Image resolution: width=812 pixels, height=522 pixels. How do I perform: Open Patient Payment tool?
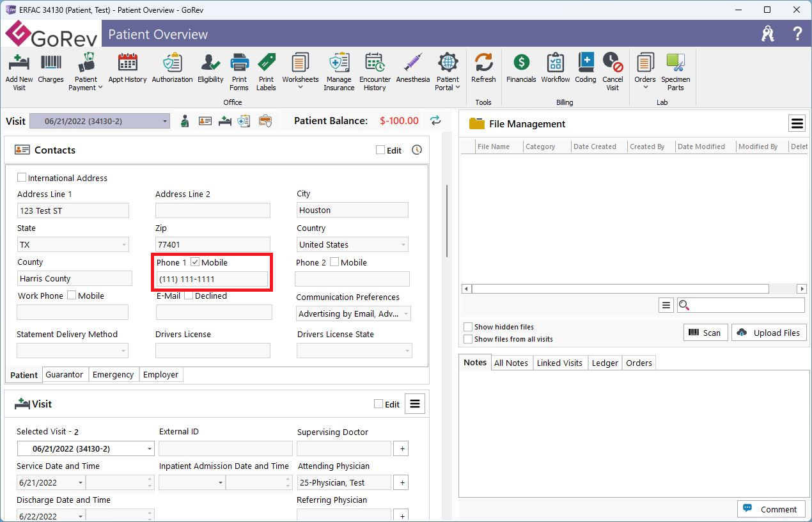click(x=86, y=72)
